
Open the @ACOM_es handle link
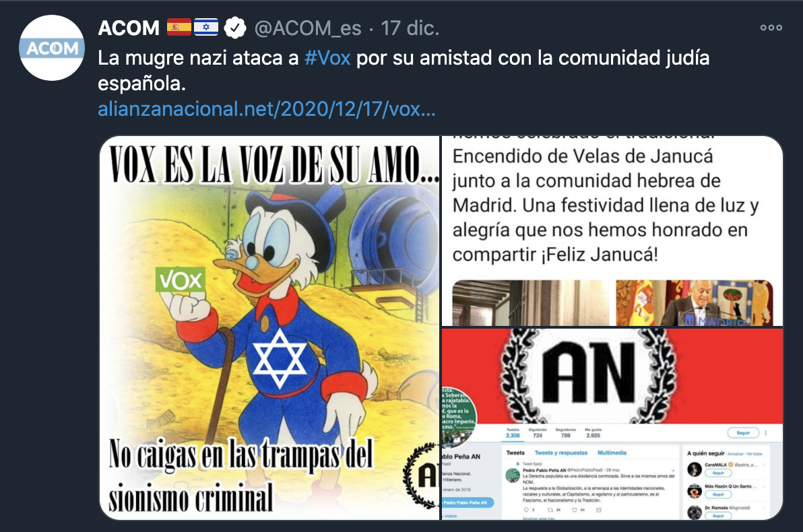[x=308, y=28]
